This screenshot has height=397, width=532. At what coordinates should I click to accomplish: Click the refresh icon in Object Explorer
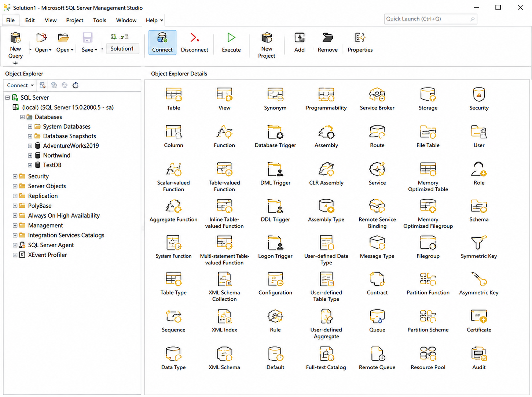coord(76,85)
